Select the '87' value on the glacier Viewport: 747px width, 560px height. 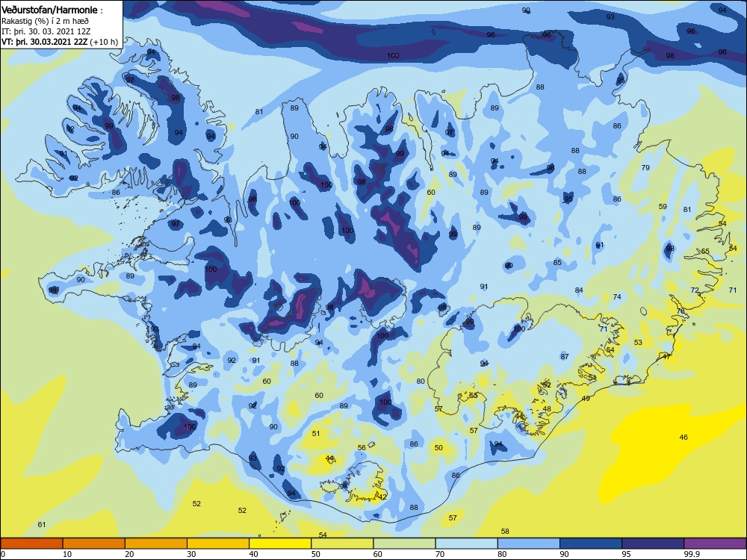[x=565, y=357]
